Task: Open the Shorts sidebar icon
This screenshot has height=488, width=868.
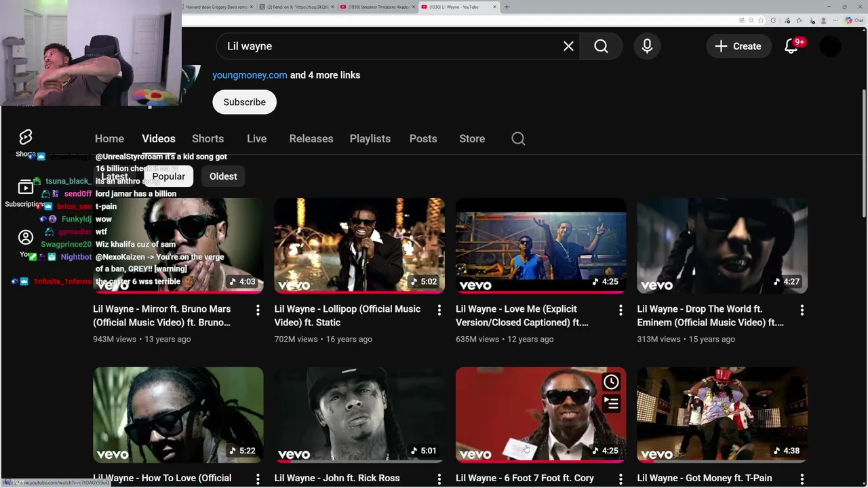Action: (26, 137)
